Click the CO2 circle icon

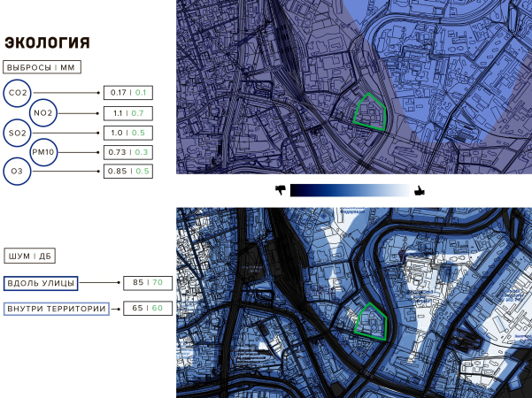click(18, 93)
